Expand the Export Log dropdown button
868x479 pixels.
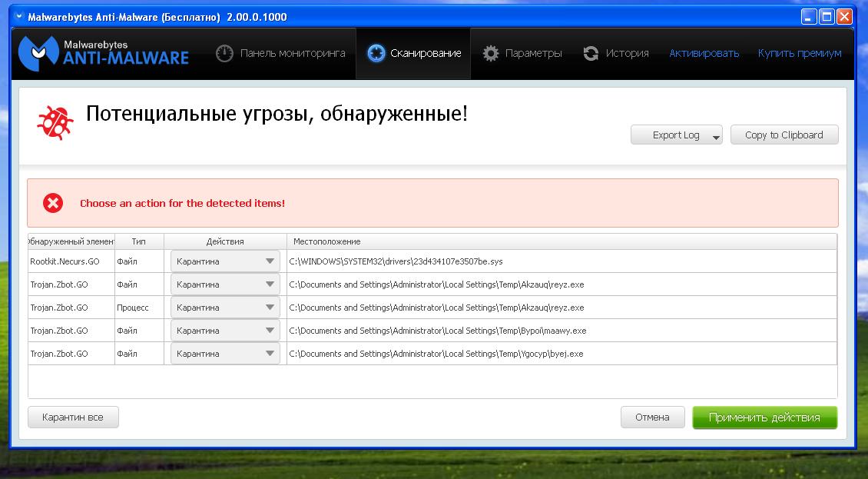pos(716,136)
